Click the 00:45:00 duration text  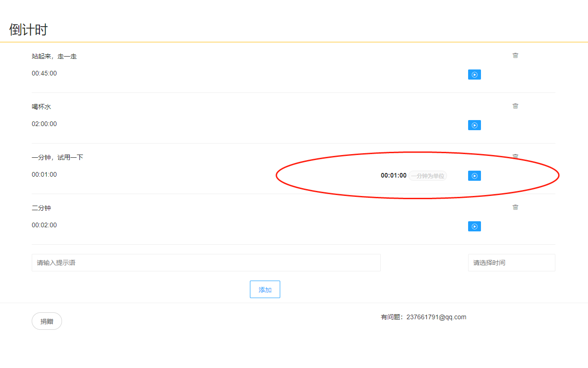pos(45,73)
